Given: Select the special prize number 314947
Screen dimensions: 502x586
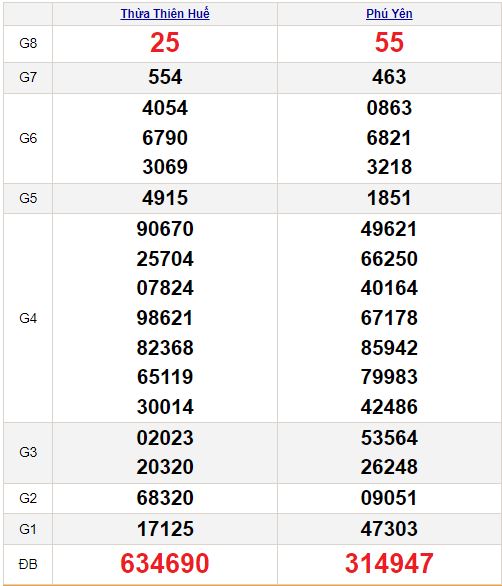Looking at the screenshot, I should [x=389, y=563].
